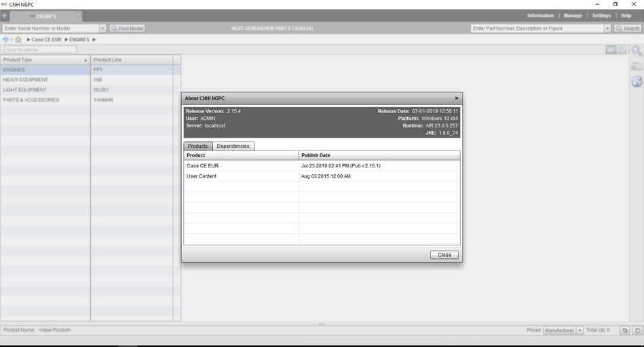The height and width of the screenshot is (347, 644).
Task: Switch to list view layout icon
Action: pyautogui.click(x=610, y=49)
